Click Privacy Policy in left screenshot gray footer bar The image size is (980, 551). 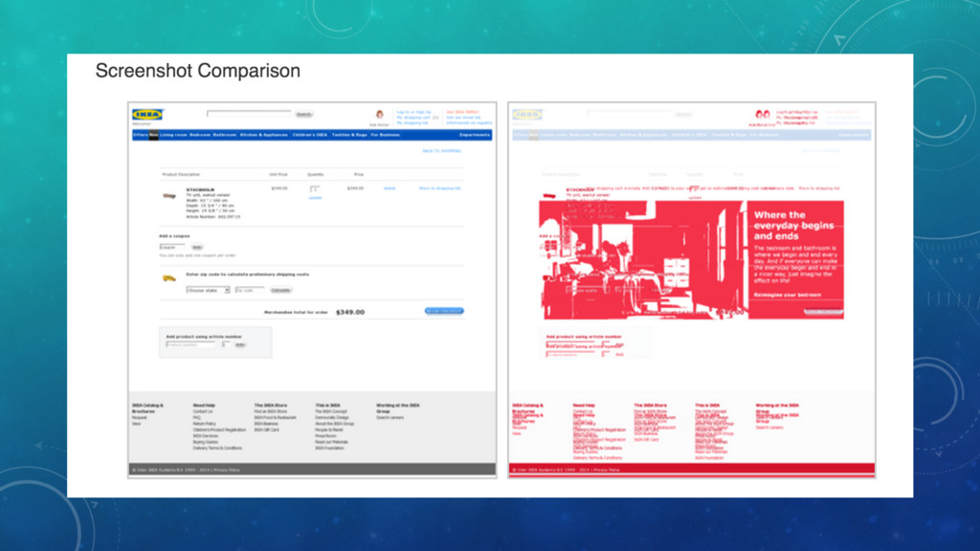pos(226,470)
